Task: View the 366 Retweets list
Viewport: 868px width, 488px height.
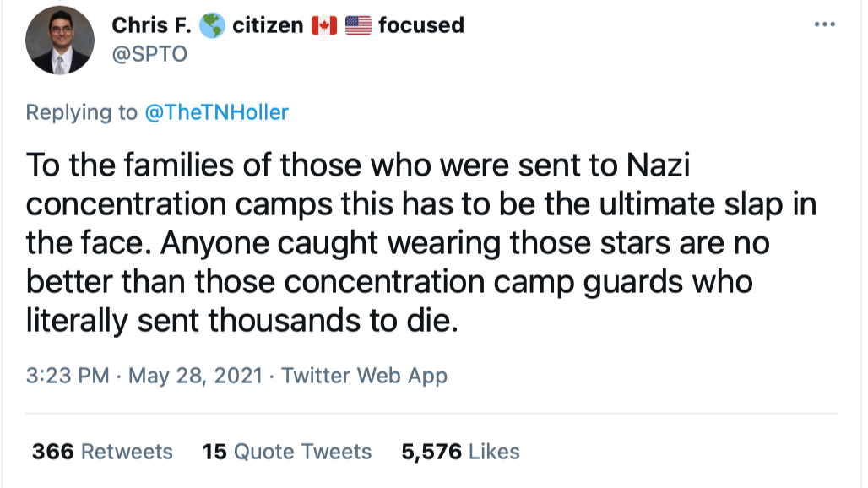Action: [x=102, y=452]
